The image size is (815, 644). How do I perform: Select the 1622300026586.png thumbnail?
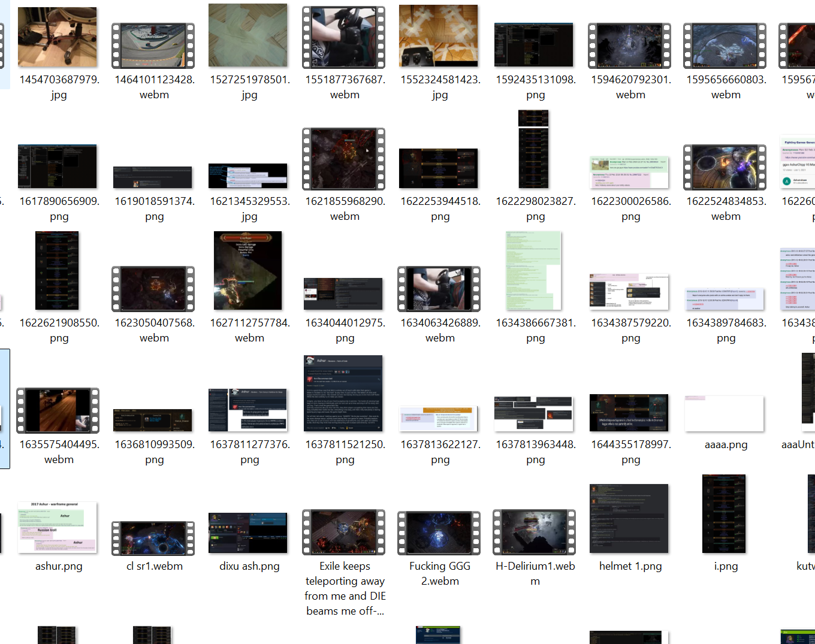coord(629,173)
